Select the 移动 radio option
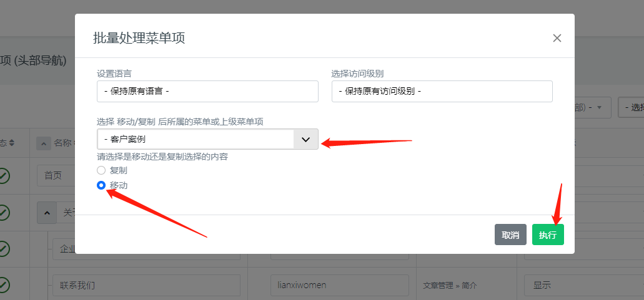The image size is (644, 300). [x=101, y=185]
